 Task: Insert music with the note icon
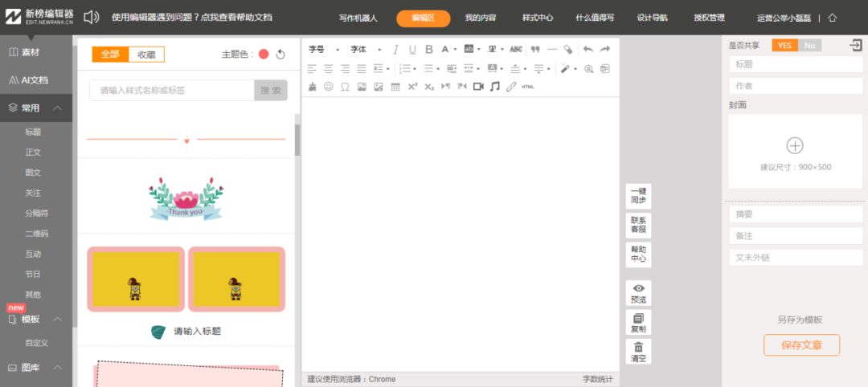495,87
